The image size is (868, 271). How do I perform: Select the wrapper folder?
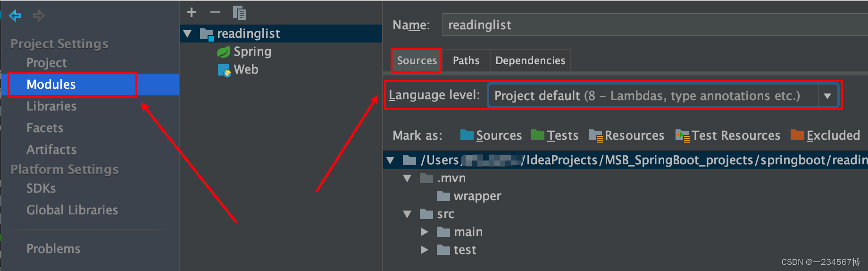tap(476, 196)
